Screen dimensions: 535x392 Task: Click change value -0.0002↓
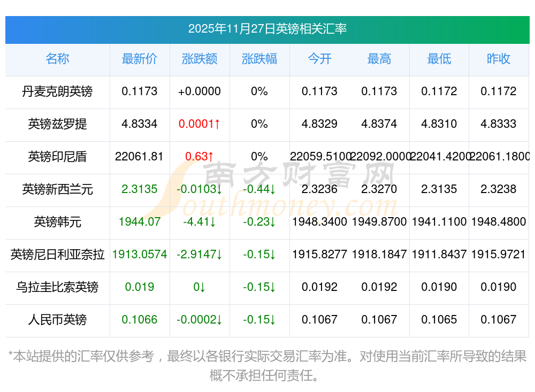200,320
